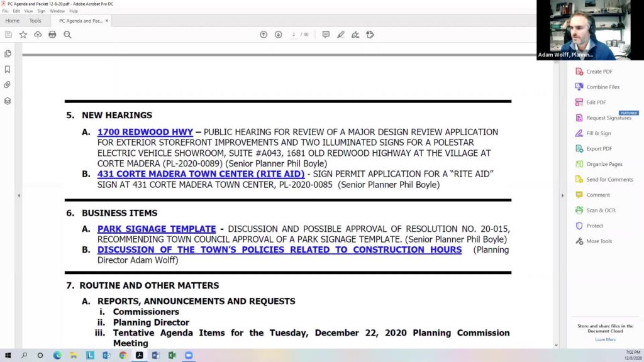Open Request Signatures tool
The height and width of the screenshot is (362, 644).
point(603,118)
